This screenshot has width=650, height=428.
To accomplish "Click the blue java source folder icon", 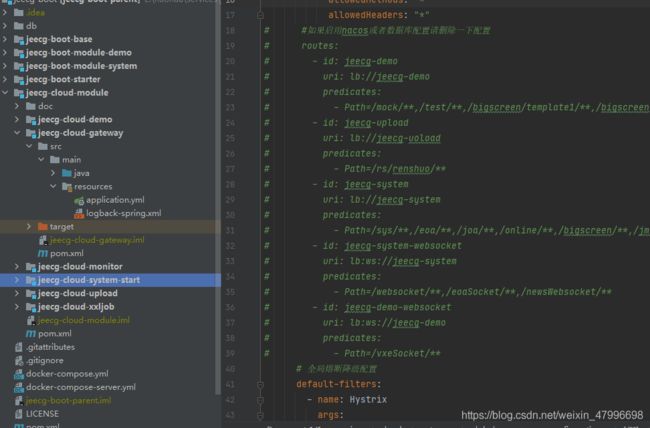I will coord(67,173).
